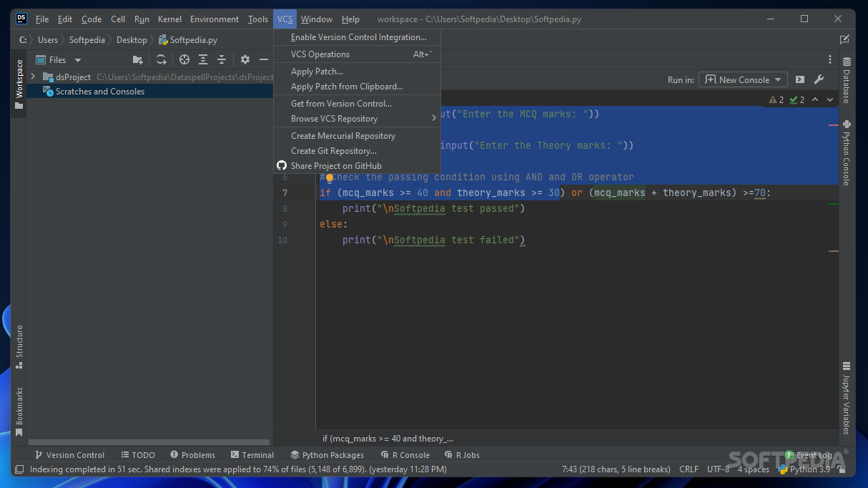Open the Python Console side panel
Viewport: 868px width, 488px height.
[x=847, y=153]
